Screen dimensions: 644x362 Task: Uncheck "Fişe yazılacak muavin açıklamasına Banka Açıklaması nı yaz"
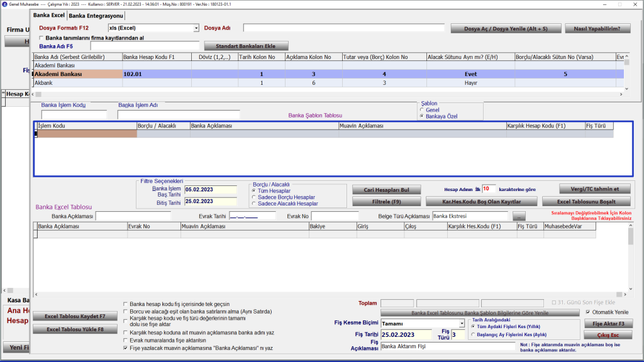point(125,348)
